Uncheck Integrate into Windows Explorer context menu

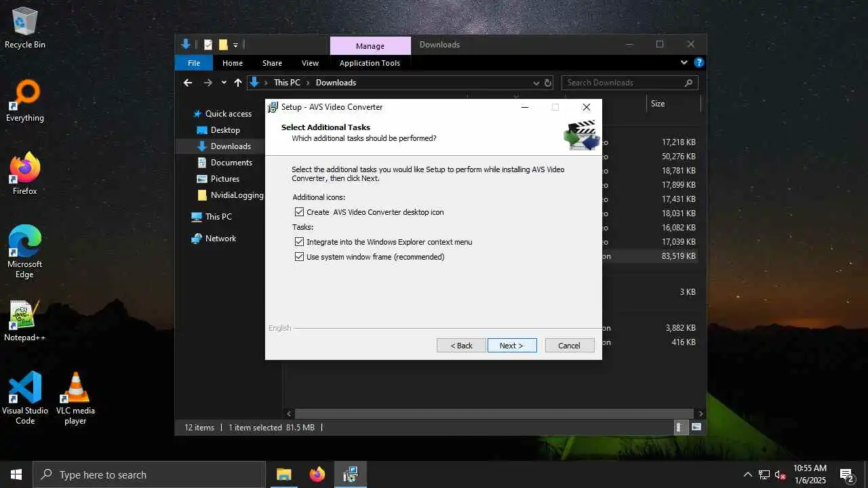point(299,242)
